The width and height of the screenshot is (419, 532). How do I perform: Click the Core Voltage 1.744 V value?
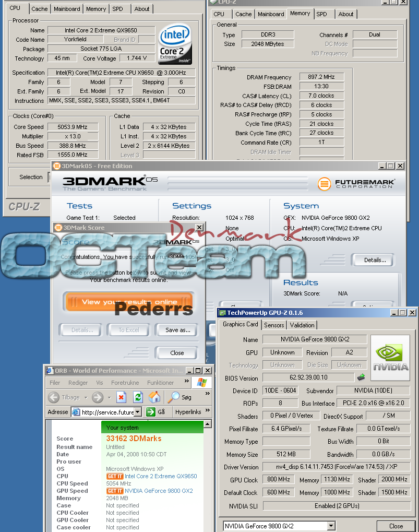pyautogui.click(x=137, y=58)
